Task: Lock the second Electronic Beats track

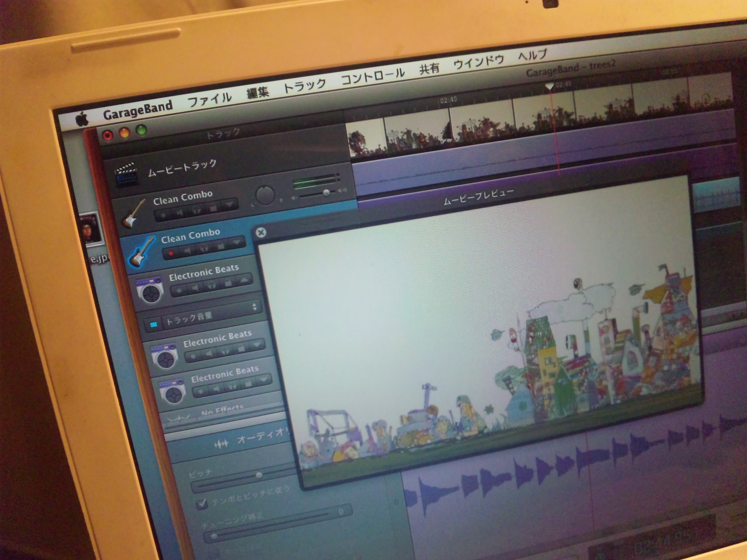Action: pos(241,347)
